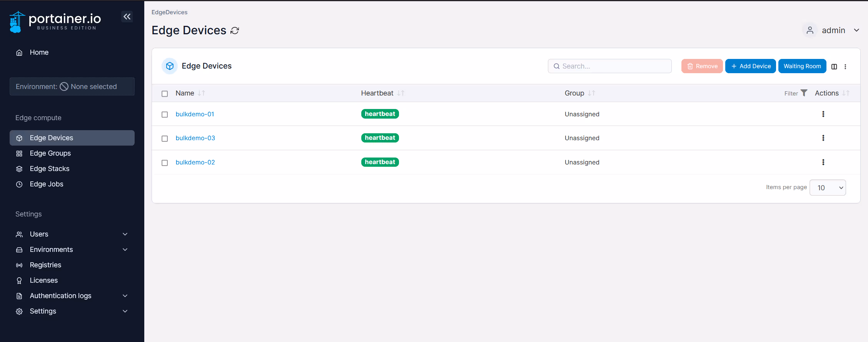This screenshot has width=868, height=342.
Task: Select all devices header checkbox
Action: (x=165, y=94)
